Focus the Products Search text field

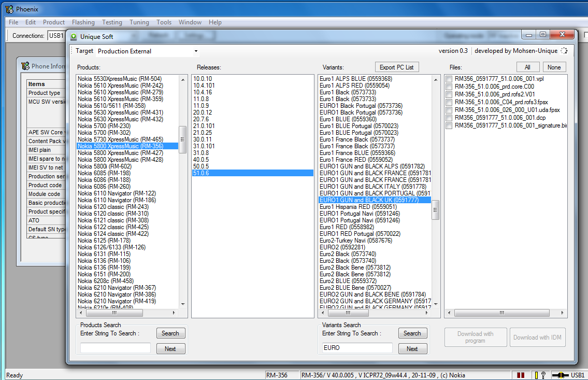[x=116, y=348]
